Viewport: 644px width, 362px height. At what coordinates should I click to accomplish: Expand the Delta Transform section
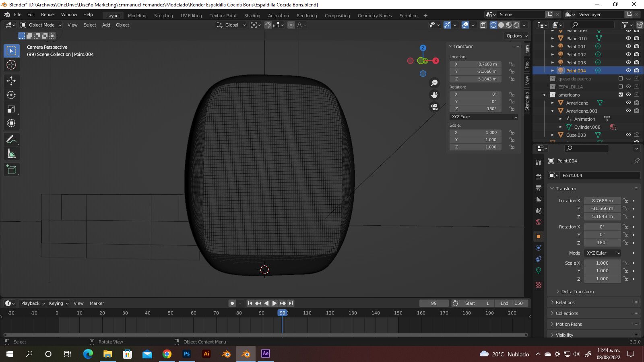pos(577,292)
